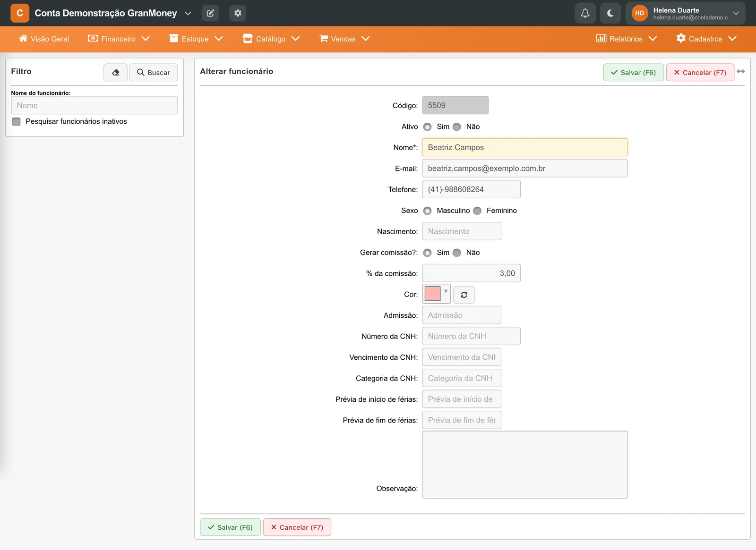Expand the account switcher chevron
This screenshot has width=756, height=550.
point(188,13)
